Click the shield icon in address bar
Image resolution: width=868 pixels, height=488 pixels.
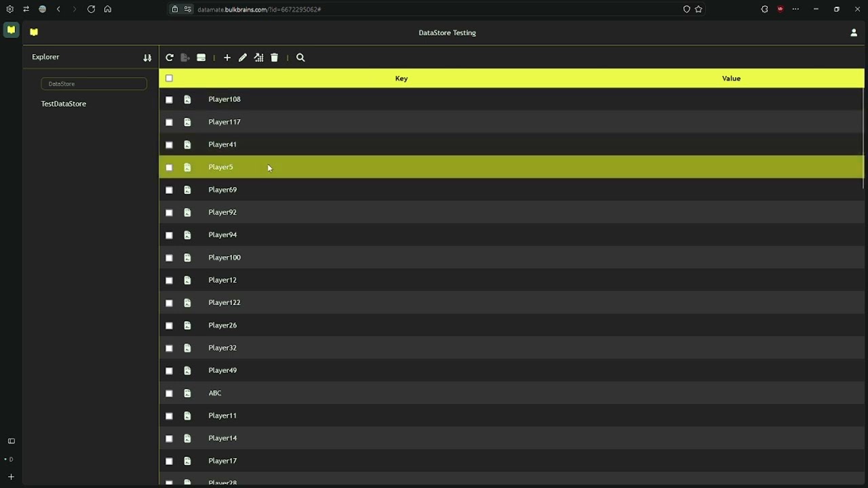click(x=686, y=9)
